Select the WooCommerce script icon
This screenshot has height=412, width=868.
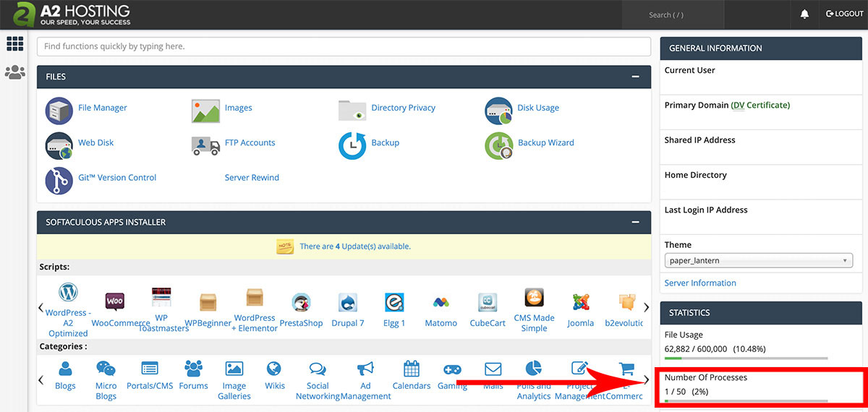pos(115,301)
